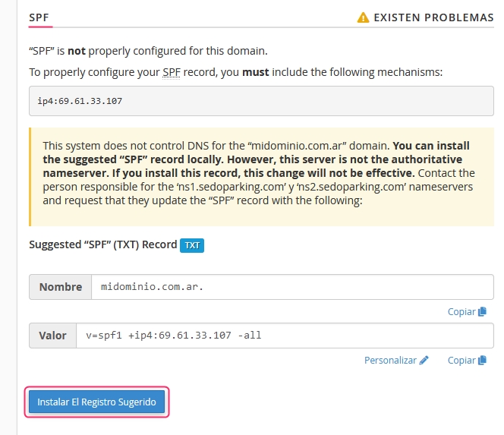This screenshot has width=504, height=435.
Task: Click the blue TXT badge
Action: 192,245
